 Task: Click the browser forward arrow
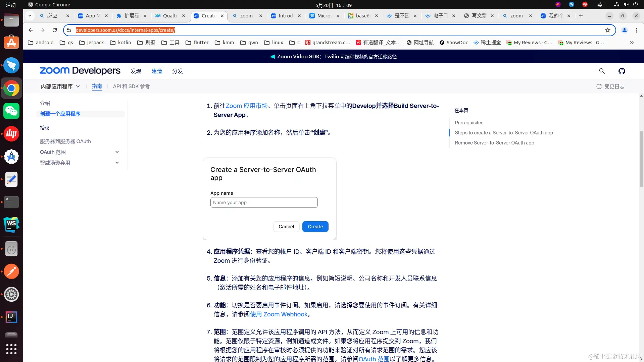pos(43,30)
